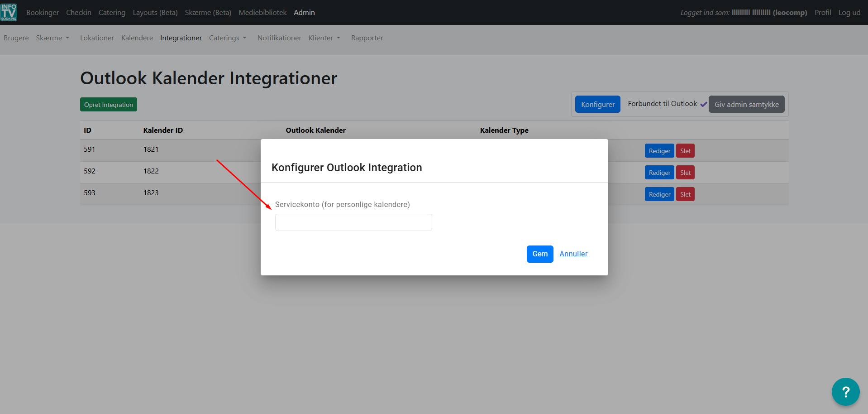Select the cell with ID 591
The image size is (868, 414).
tap(90, 149)
